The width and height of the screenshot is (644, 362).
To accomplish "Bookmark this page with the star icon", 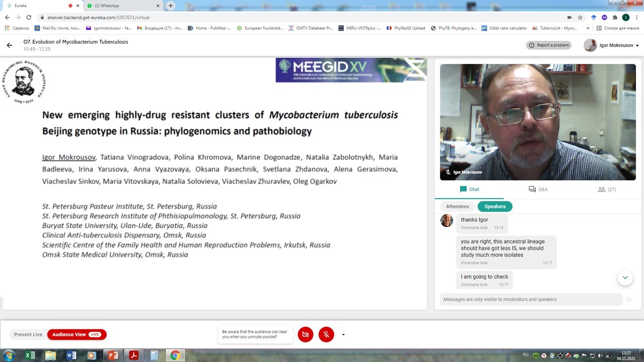I will (580, 17).
